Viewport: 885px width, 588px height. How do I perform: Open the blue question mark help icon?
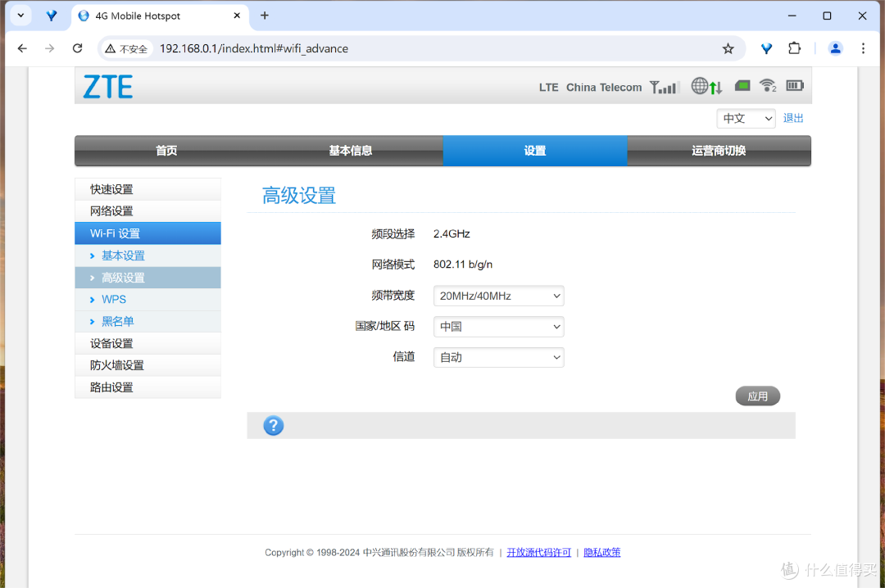click(273, 426)
